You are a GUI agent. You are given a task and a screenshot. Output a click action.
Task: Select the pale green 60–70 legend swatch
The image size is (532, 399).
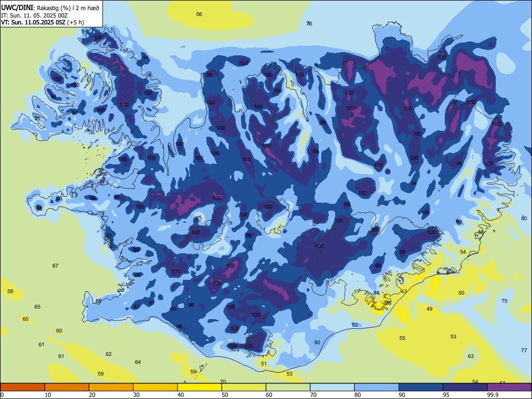288,387
